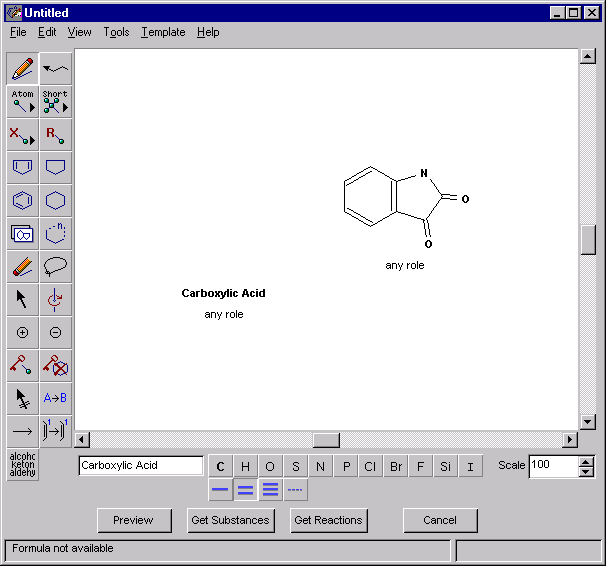The image size is (606, 566).
Task: Click the zoom in plus icon
Action: click(22, 333)
